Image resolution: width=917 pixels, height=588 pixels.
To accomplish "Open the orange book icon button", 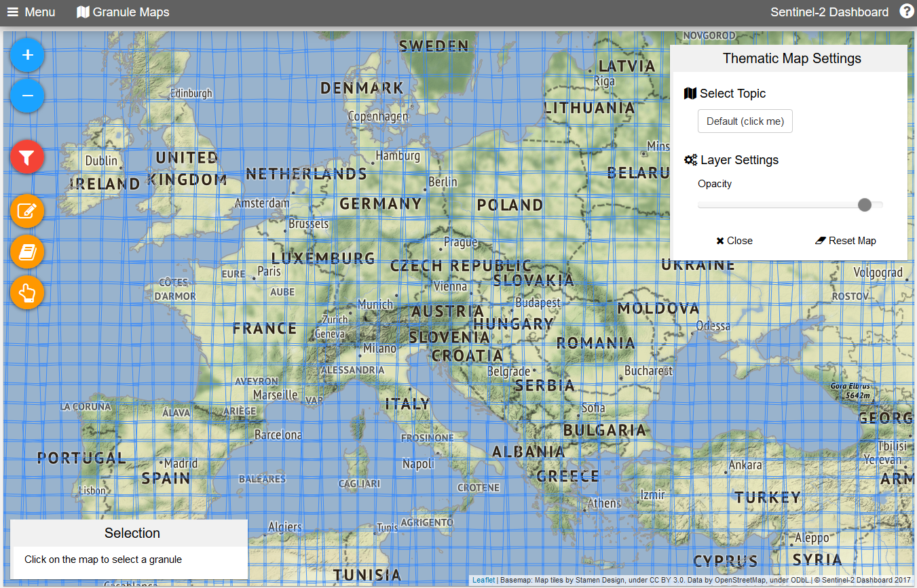I will [27, 252].
